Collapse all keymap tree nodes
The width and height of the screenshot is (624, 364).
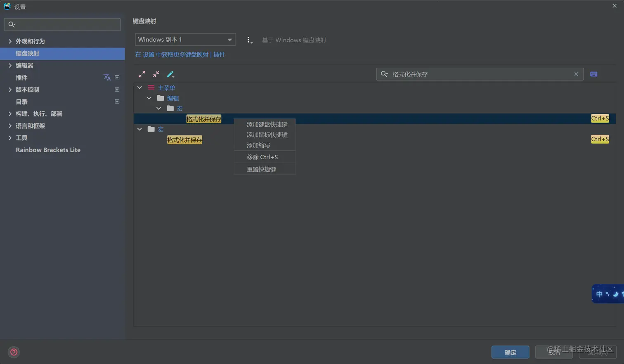156,74
